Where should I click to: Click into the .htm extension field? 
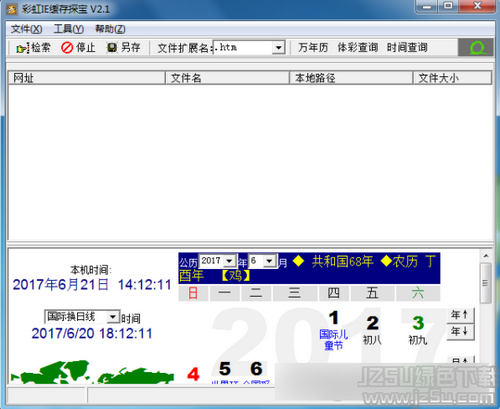point(242,48)
